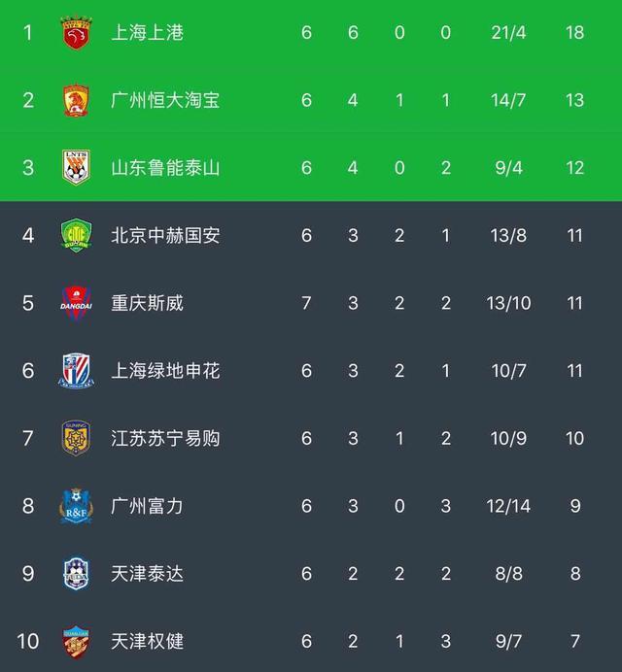Click rank number 8 for 广州富力
622x672 pixels.
point(28,506)
